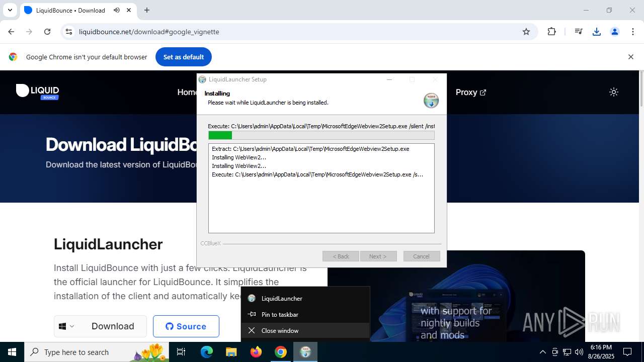Click the log line 'Execute: C:\Users\admin...'
This screenshot has width=644, height=362.
(x=317, y=174)
